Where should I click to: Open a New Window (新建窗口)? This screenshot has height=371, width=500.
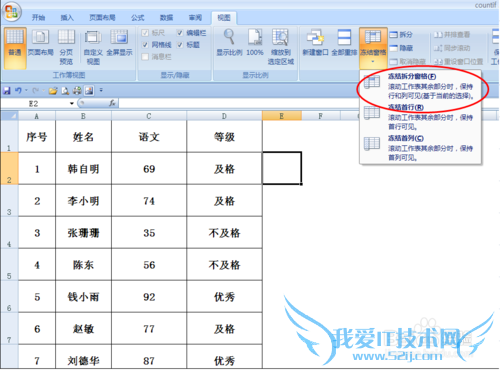pos(315,43)
